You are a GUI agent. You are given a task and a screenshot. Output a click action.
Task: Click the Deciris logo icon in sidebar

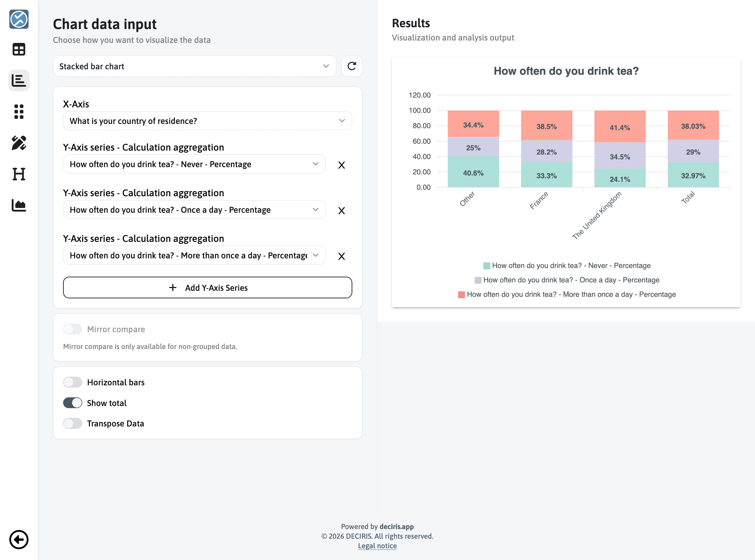19,19
